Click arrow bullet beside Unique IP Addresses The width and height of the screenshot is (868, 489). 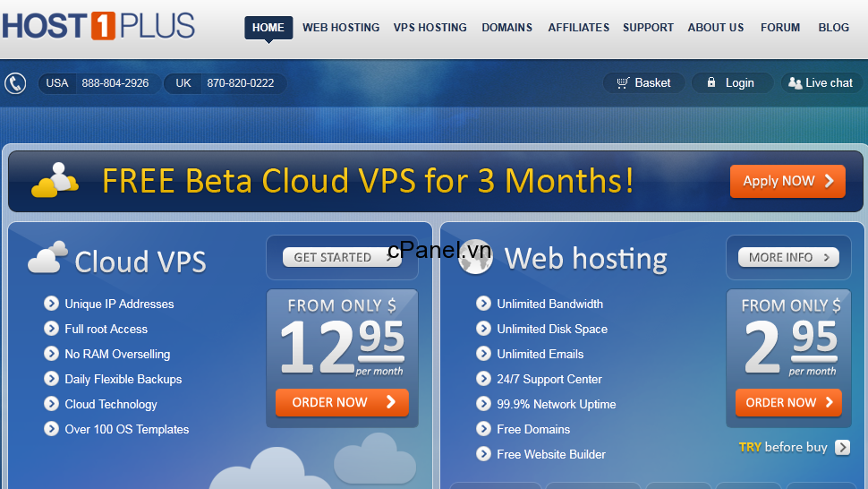[52, 304]
